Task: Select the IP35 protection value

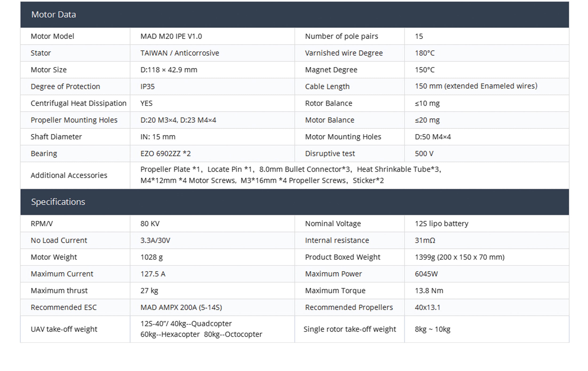Action: tap(147, 87)
